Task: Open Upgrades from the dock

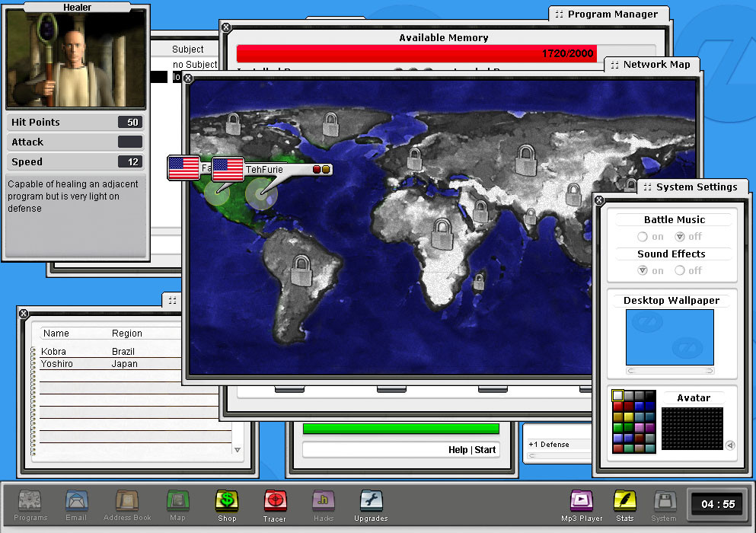Action: point(371,505)
